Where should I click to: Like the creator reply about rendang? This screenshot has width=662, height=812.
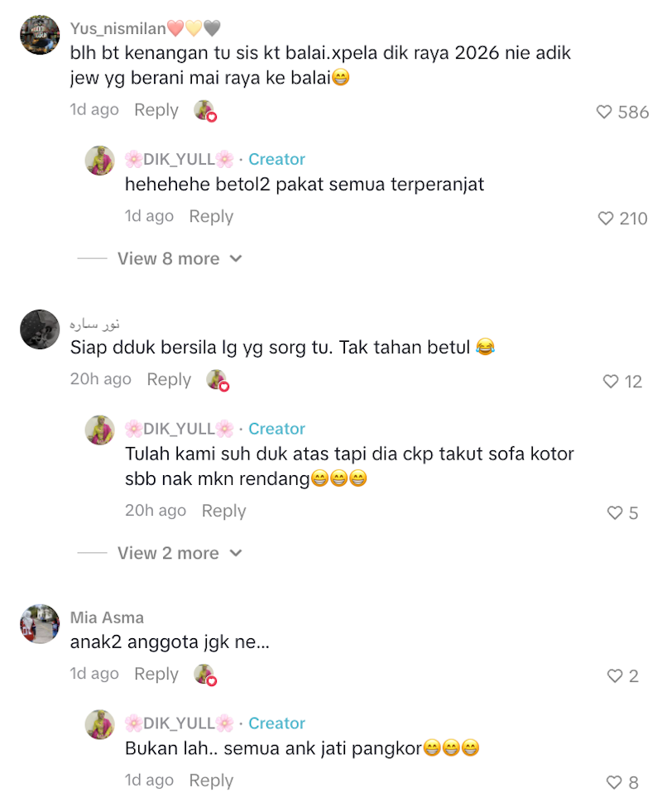(x=615, y=513)
